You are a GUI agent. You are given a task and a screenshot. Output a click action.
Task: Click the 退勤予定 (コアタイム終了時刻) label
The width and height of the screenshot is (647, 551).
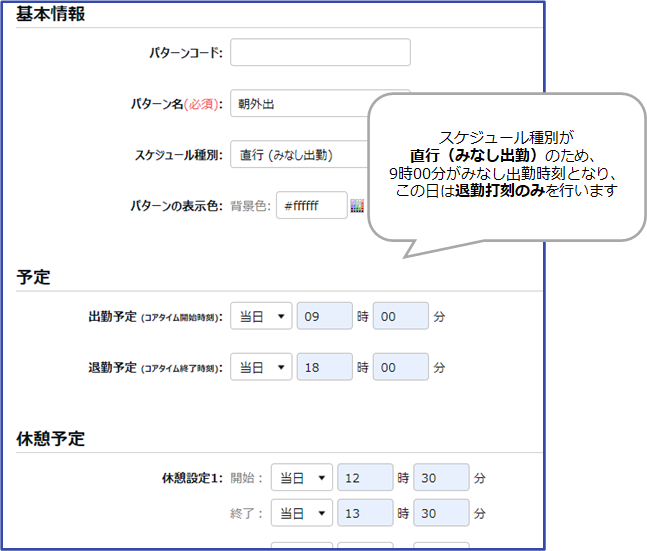(156, 367)
